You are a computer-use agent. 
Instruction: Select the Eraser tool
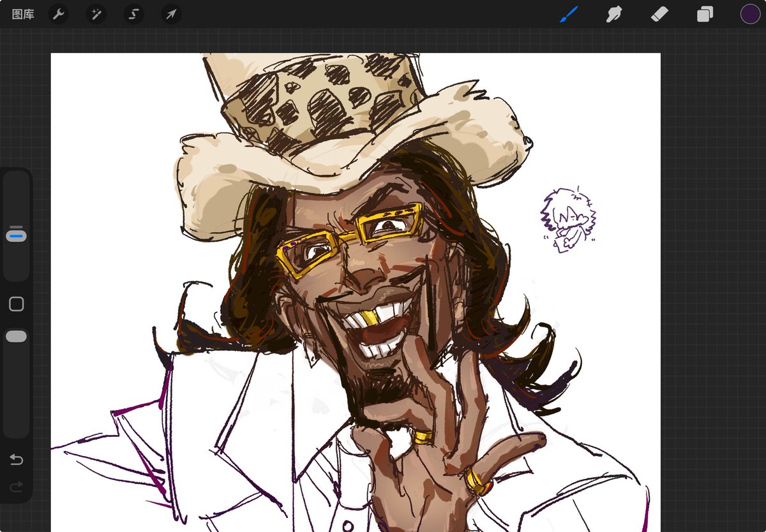click(x=659, y=14)
